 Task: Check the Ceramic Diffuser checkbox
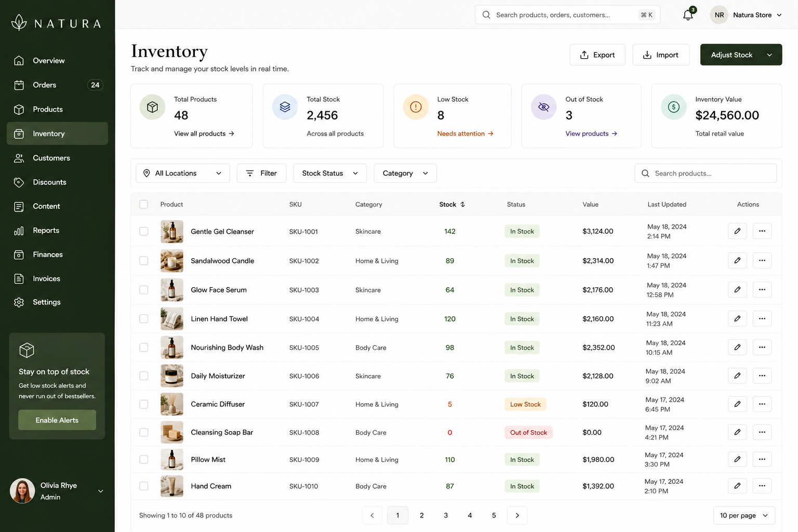[144, 404]
